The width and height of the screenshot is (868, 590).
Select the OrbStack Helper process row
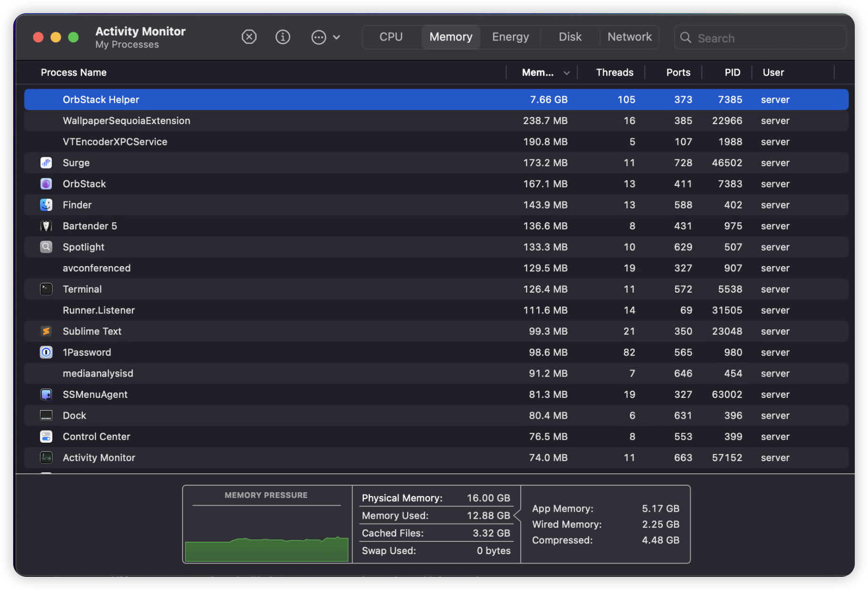436,100
